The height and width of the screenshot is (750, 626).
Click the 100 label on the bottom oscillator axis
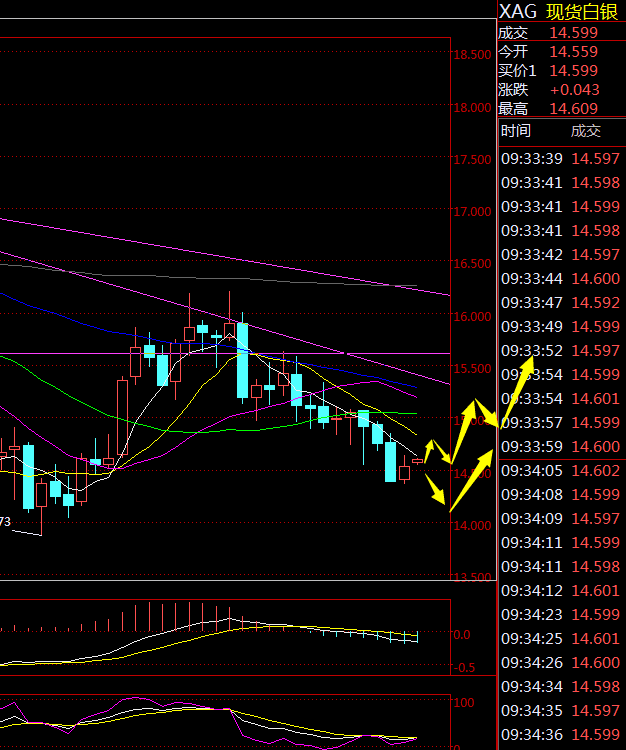click(464, 703)
